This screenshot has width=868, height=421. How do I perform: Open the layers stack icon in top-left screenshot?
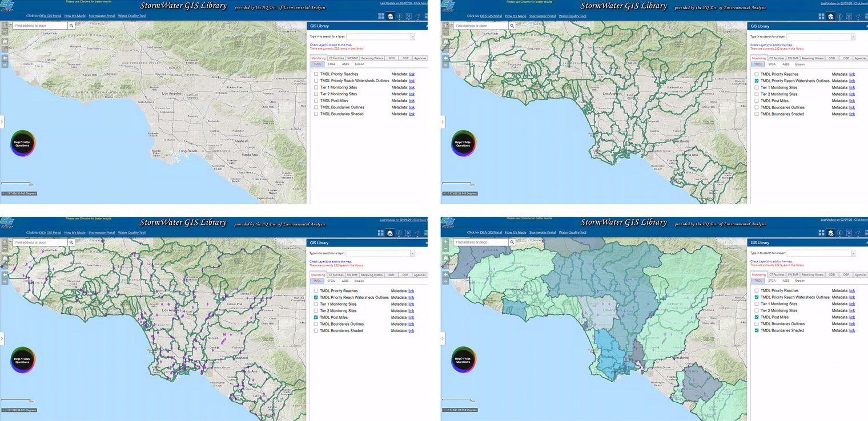tap(390, 17)
